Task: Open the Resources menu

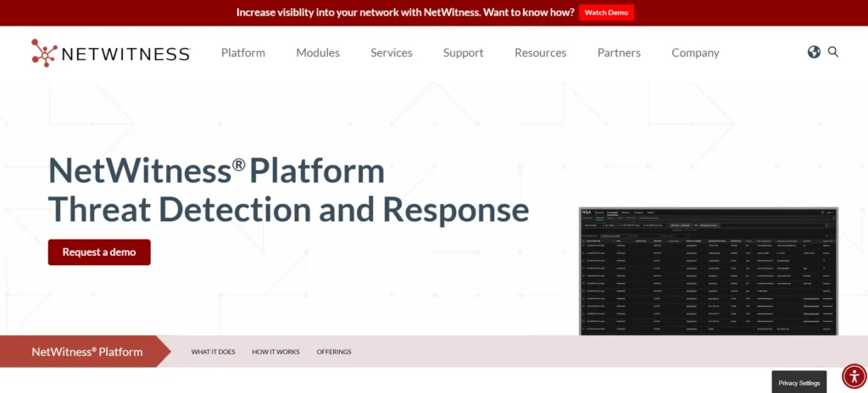Action: pos(540,53)
